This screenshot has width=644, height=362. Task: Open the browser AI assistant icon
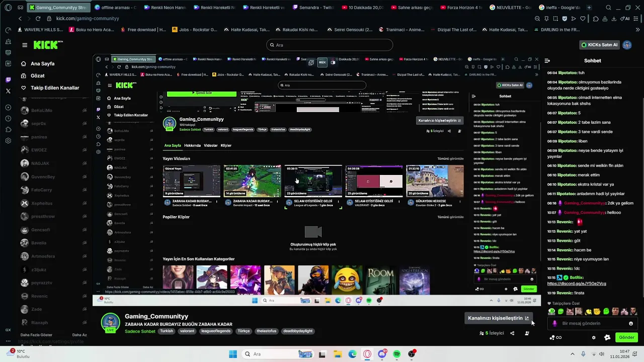click(x=625, y=19)
